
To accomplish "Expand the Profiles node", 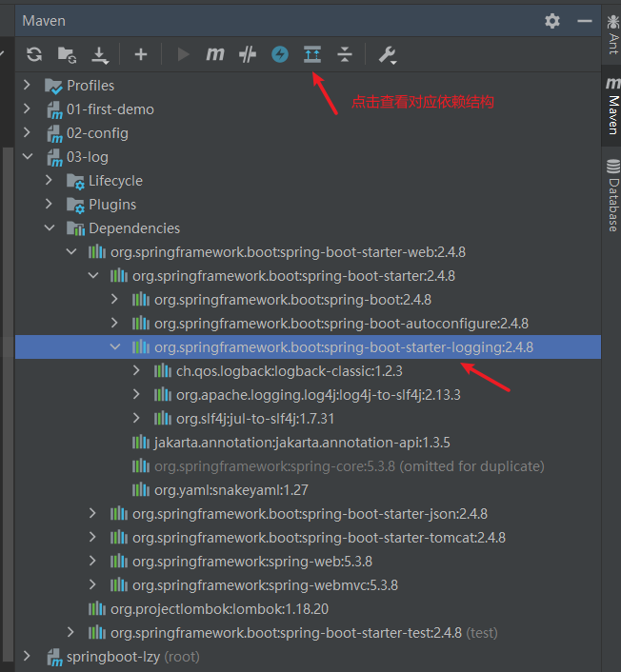I will [x=27, y=85].
